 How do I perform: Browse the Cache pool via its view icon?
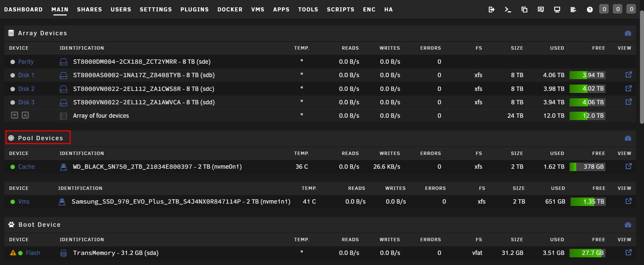629,166
